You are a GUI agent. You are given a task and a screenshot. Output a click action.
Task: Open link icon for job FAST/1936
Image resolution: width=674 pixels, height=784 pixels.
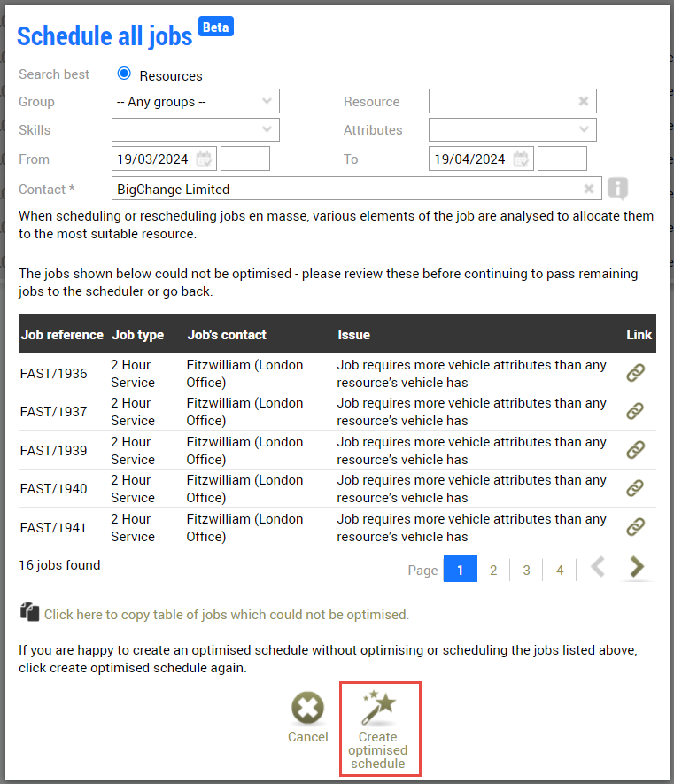pyautogui.click(x=635, y=373)
